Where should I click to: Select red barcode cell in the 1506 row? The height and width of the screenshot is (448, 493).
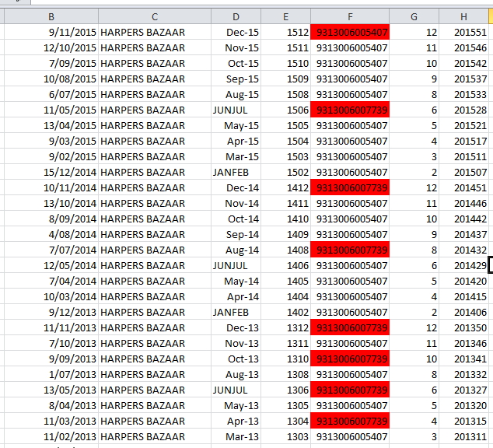[350, 110]
